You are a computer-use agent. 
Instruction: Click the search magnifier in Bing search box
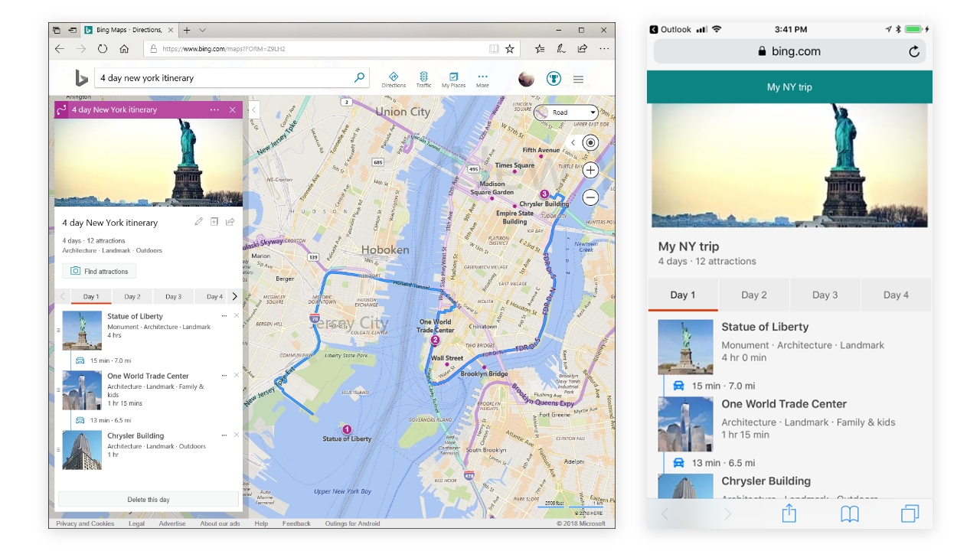tap(359, 77)
